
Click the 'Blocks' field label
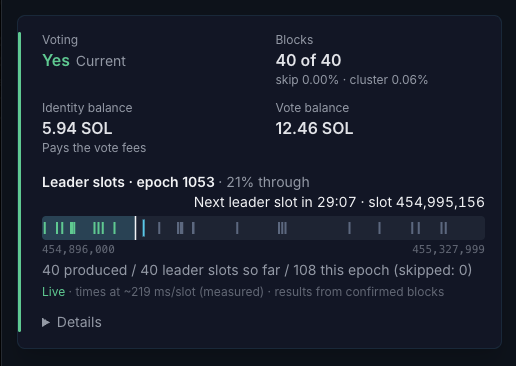pos(294,40)
